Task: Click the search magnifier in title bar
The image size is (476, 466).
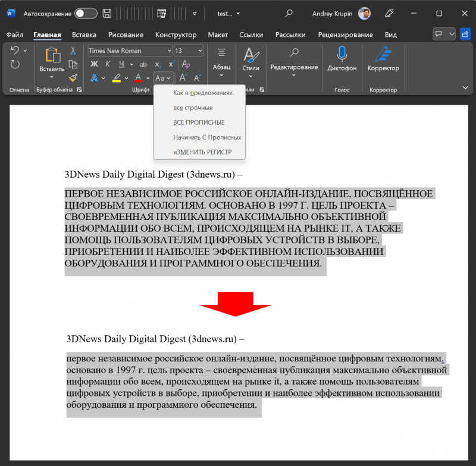Action: pyautogui.click(x=289, y=13)
